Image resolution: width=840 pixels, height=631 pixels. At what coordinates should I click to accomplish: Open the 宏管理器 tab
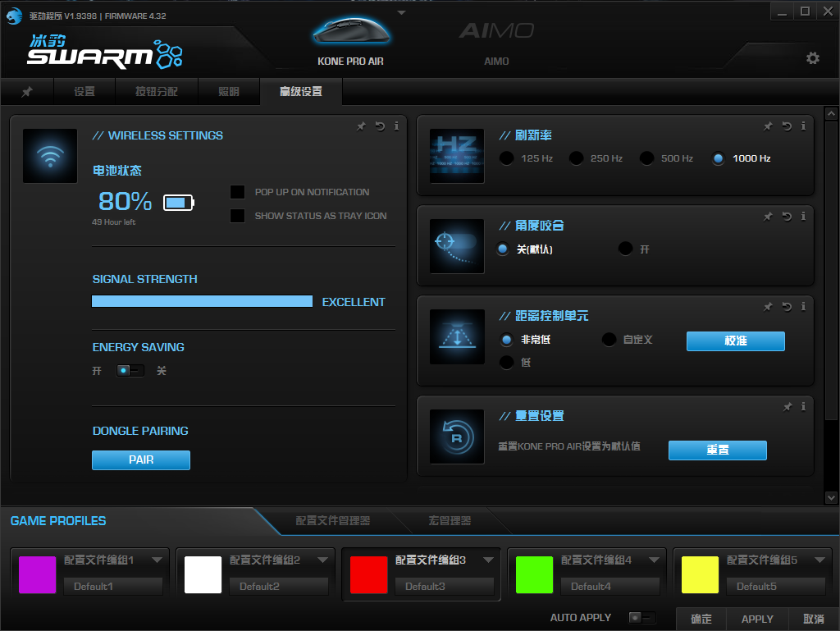coord(450,521)
